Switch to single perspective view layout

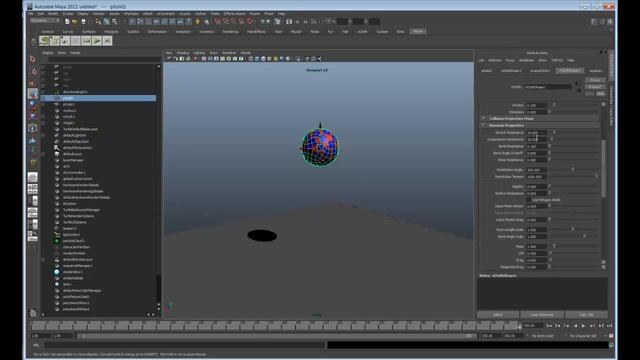(x=33, y=177)
